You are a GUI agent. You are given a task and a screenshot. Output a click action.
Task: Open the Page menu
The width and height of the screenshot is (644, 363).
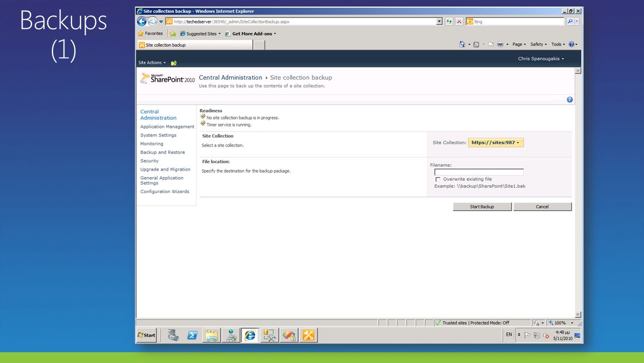click(x=519, y=44)
